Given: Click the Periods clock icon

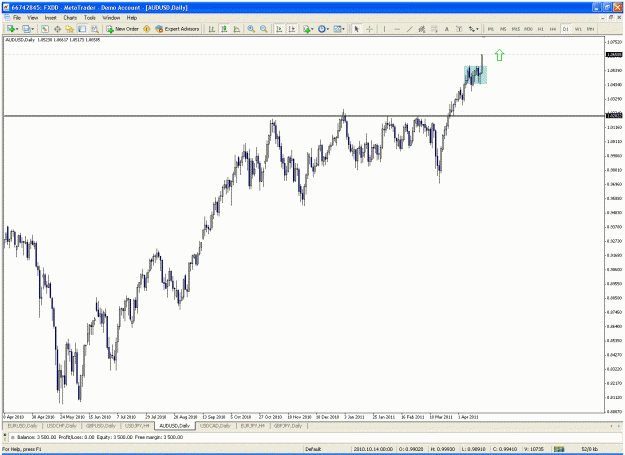Looking at the screenshot, I should (x=321, y=29).
